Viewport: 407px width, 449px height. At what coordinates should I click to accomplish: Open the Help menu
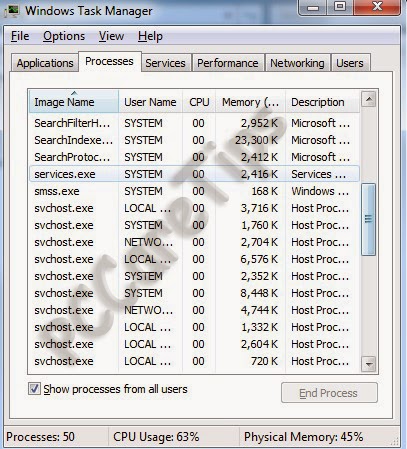pos(150,36)
